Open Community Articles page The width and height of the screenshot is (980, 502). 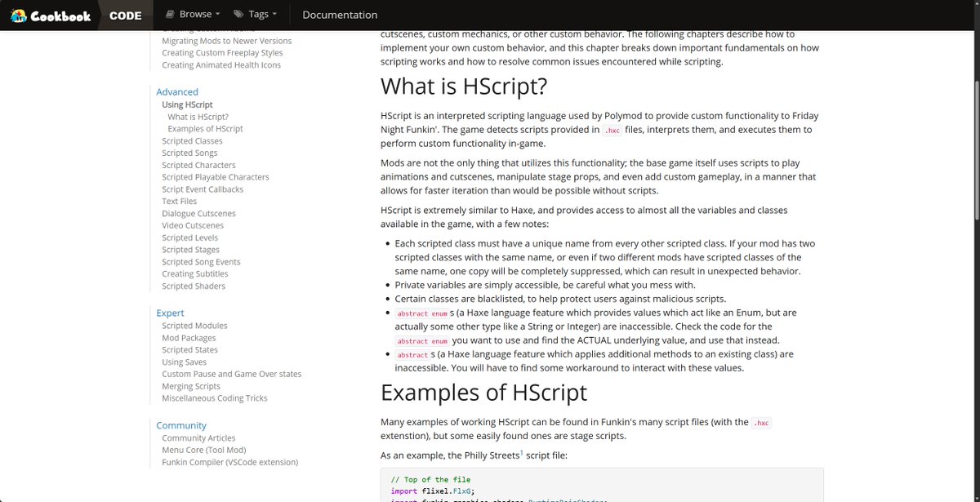pyautogui.click(x=198, y=438)
